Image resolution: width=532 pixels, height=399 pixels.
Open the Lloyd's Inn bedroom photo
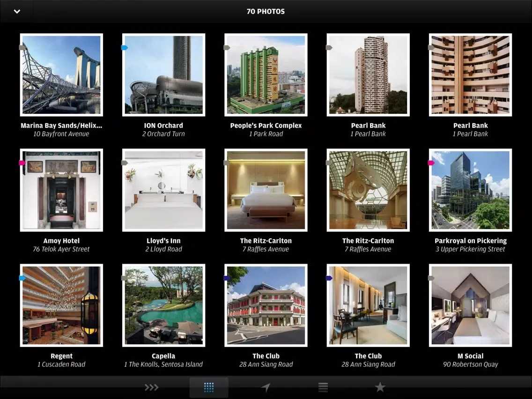[x=163, y=190]
